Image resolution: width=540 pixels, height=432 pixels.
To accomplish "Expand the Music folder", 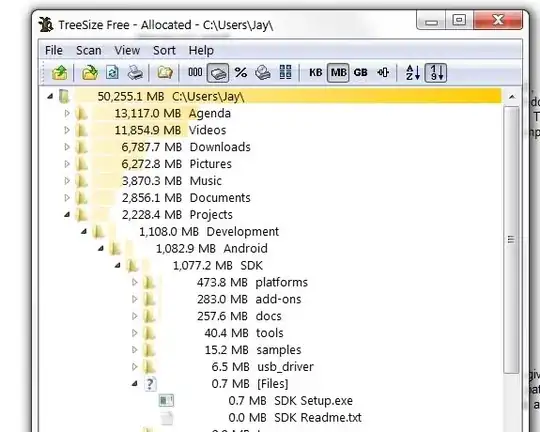I will click(67, 181).
